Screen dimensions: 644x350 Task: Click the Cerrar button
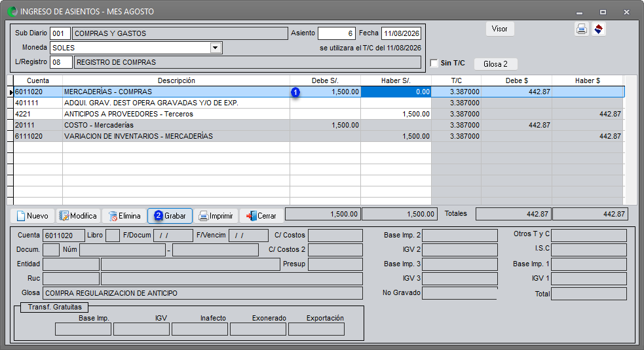click(x=261, y=216)
